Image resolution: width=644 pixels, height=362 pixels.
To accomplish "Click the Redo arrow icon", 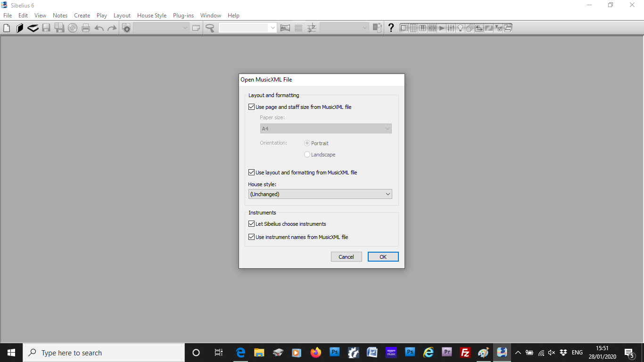I will (112, 28).
